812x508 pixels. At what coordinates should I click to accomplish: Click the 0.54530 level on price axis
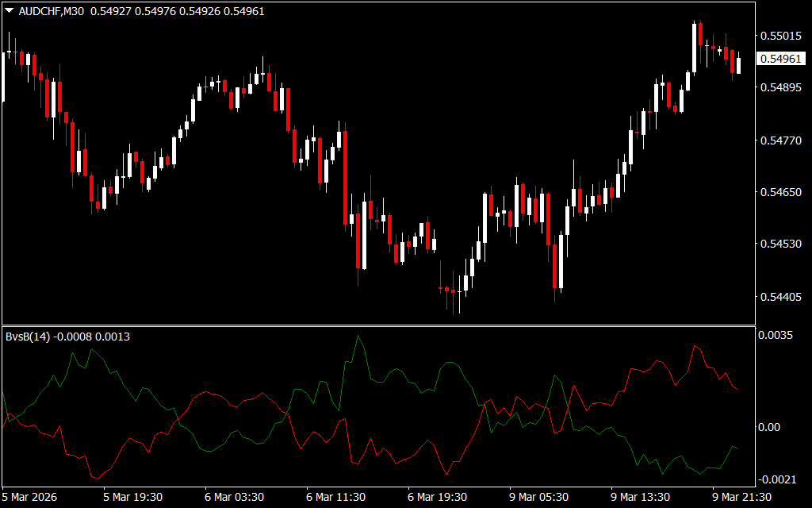pyautogui.click(x=779, y=243)
